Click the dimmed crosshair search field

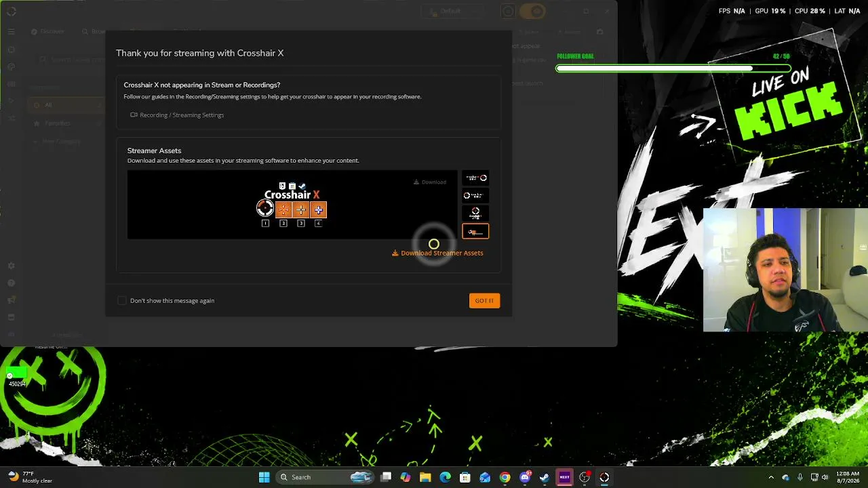[71, 60]
